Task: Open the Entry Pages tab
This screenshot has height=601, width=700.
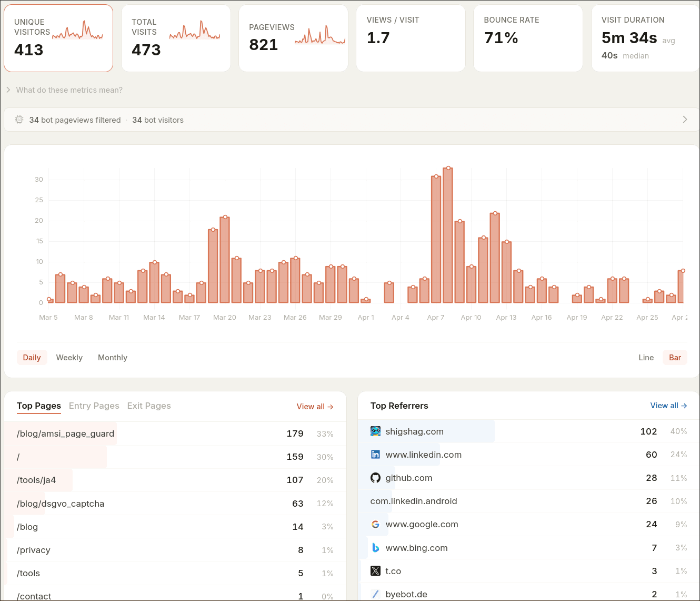Action: [x=94, y=406]
